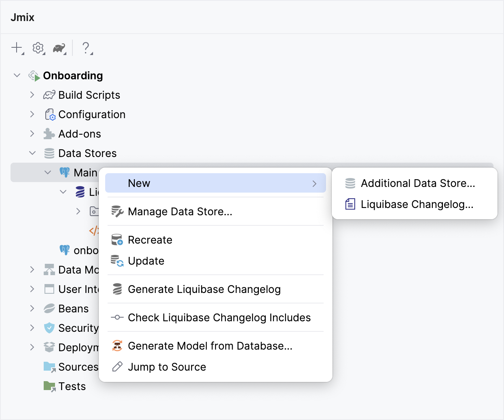Select the Build Scripts label
The image size is (504, 420).
click(89, 95)
